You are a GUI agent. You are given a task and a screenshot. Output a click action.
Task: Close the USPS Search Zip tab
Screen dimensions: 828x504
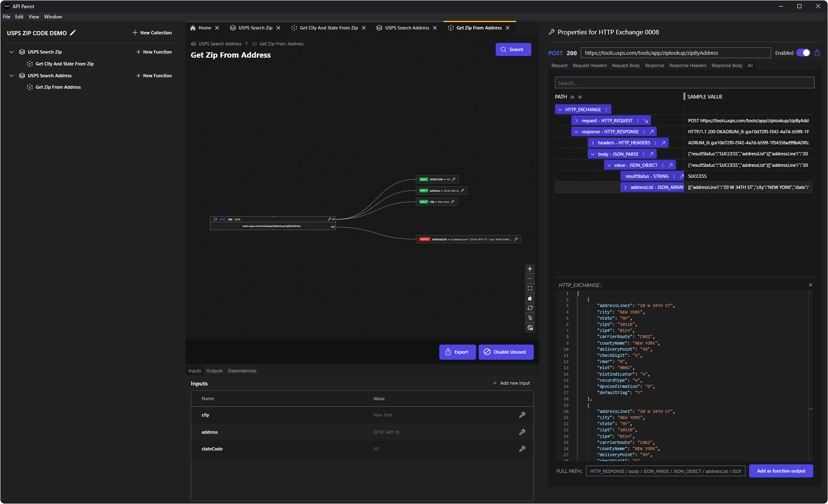pos(278,28)
